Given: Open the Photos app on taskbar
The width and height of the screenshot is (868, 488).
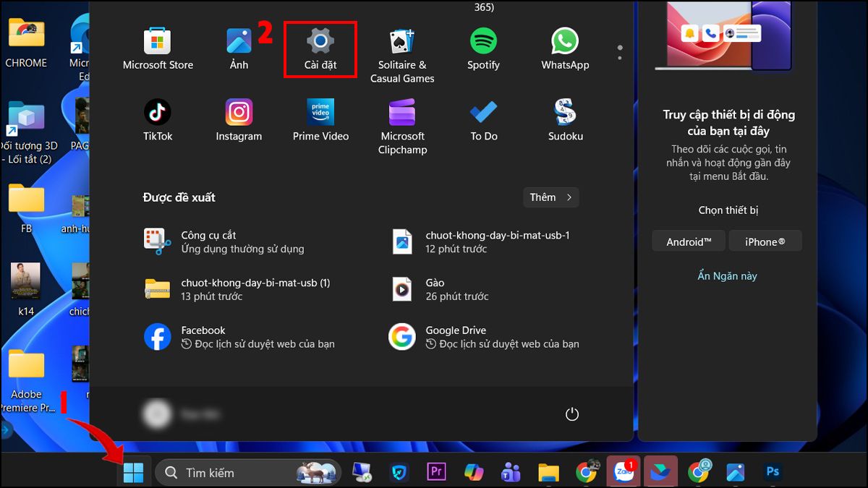Looking at the screenshot, I should (736, 472).
